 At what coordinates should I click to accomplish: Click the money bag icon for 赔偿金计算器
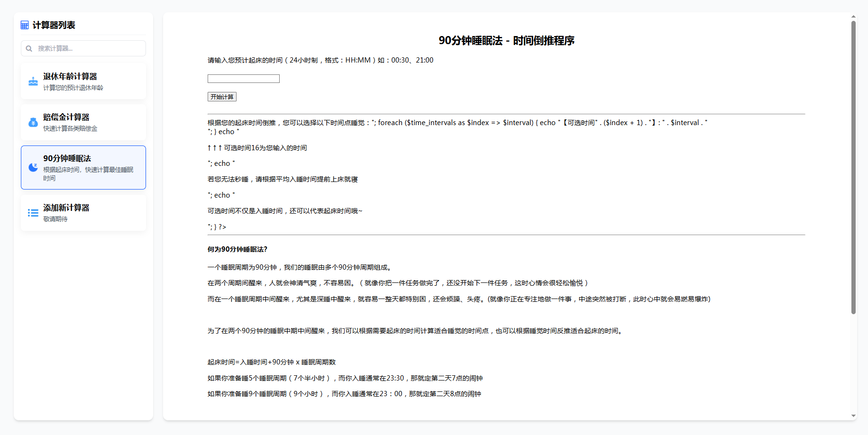pos(33,122)
